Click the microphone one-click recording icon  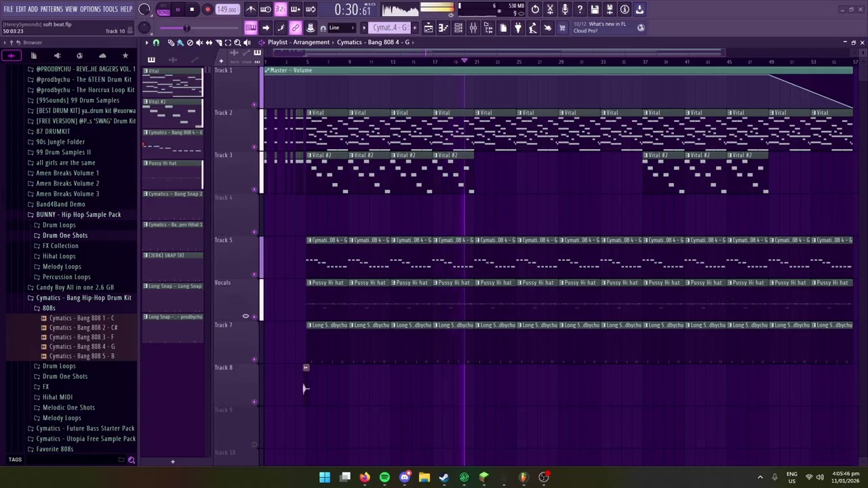565,9
